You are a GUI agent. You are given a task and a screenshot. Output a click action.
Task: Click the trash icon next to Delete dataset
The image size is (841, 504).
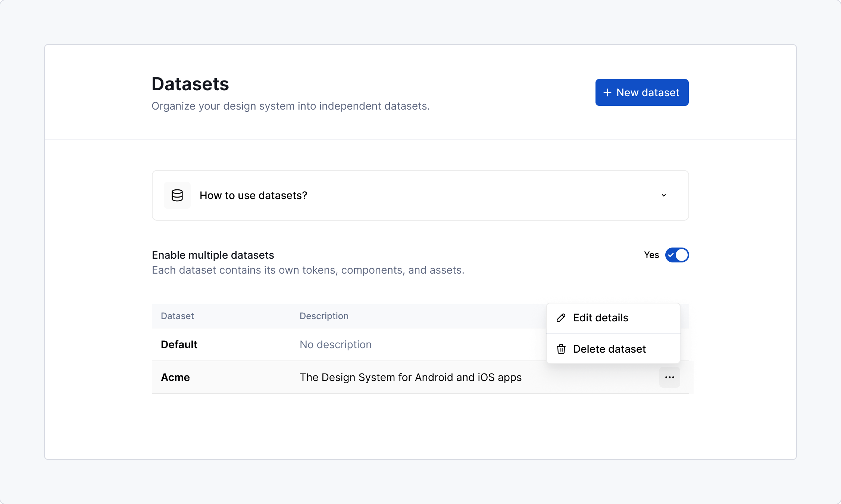[561, 349]
